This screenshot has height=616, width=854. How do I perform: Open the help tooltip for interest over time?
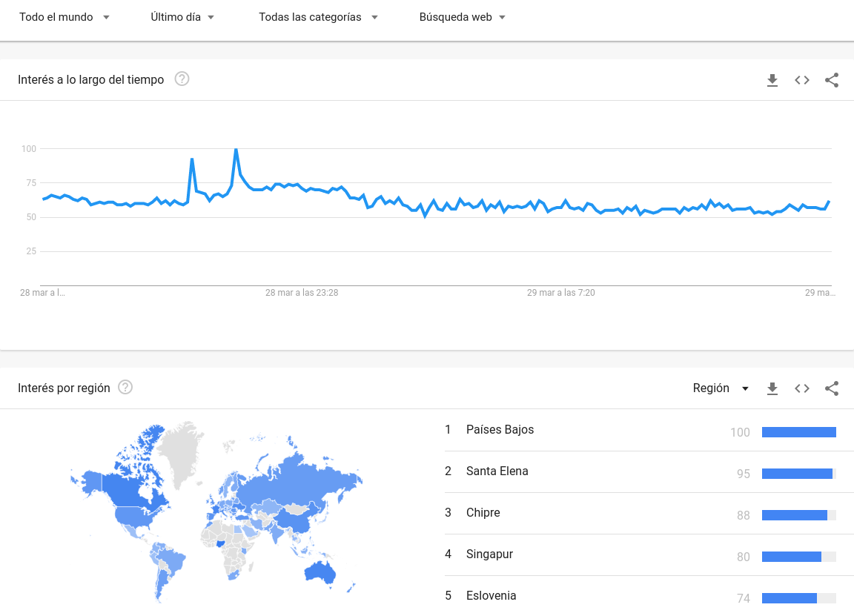[x=182, y=79]
